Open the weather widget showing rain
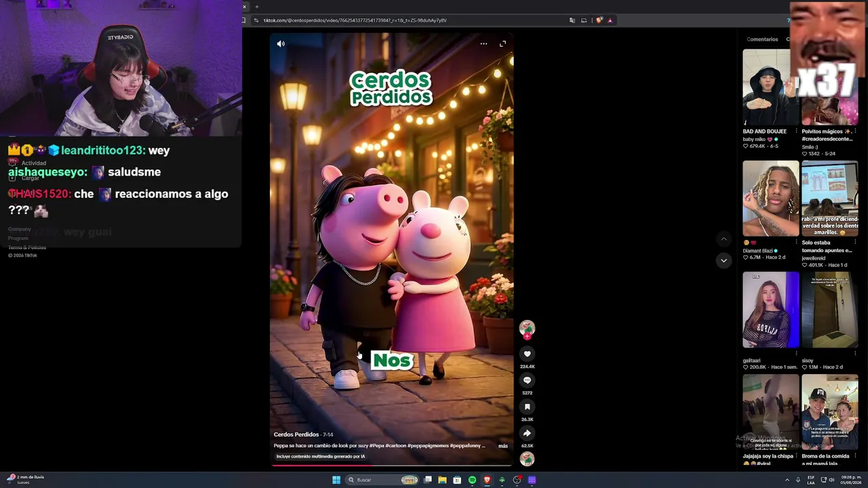Viewport: 868px width, 488px height. (25, 480)
